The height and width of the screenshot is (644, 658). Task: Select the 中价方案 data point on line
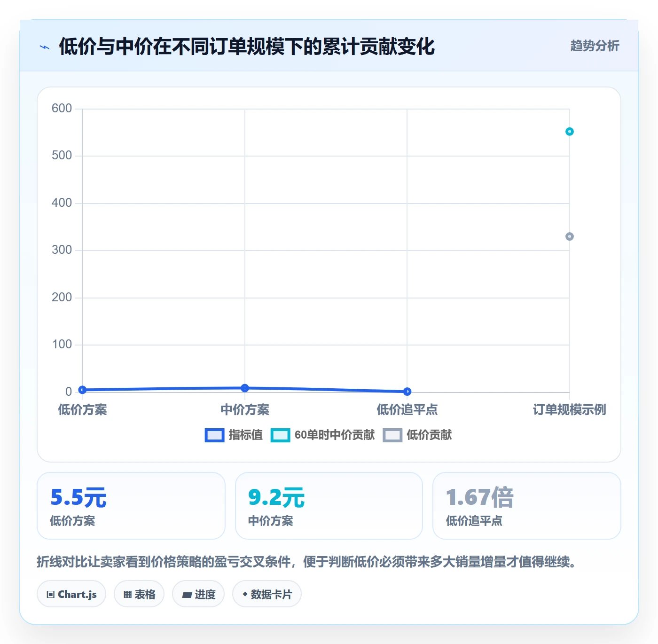(245, 388)
